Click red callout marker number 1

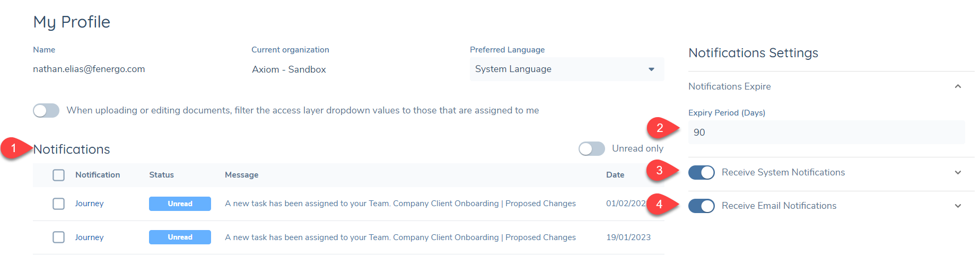click(x=13, y=149)
